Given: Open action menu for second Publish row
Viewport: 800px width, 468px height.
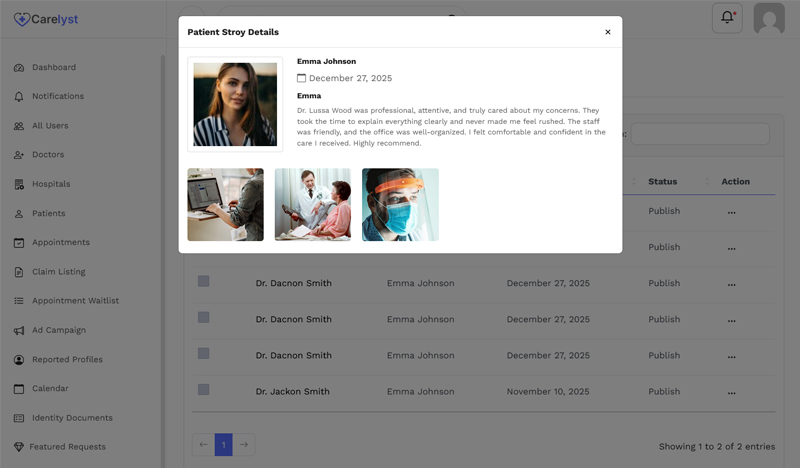Looking at the screenshot, I should (x=732, y=249).
